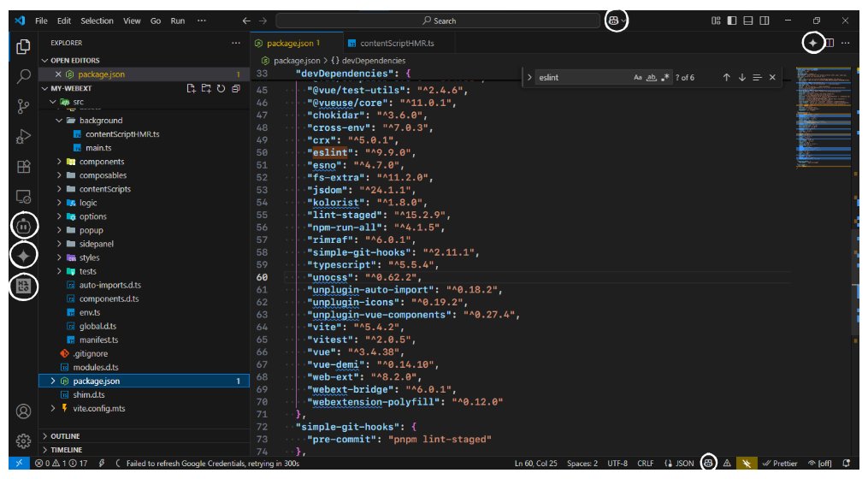Click the sparkle icon in editor title actions
The width and height of the screenshot is (868, 479).
812,43
